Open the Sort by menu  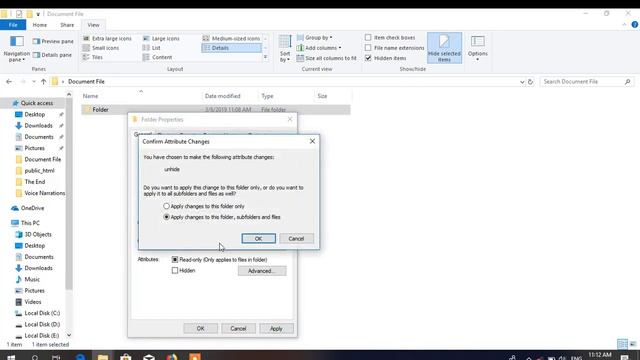point(285,49)
